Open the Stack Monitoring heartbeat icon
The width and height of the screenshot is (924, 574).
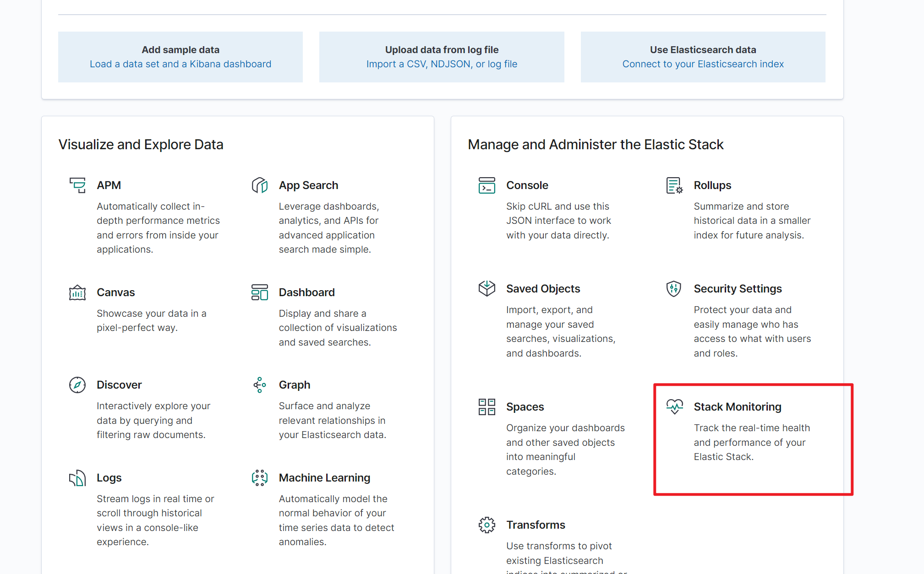(674, 406)
